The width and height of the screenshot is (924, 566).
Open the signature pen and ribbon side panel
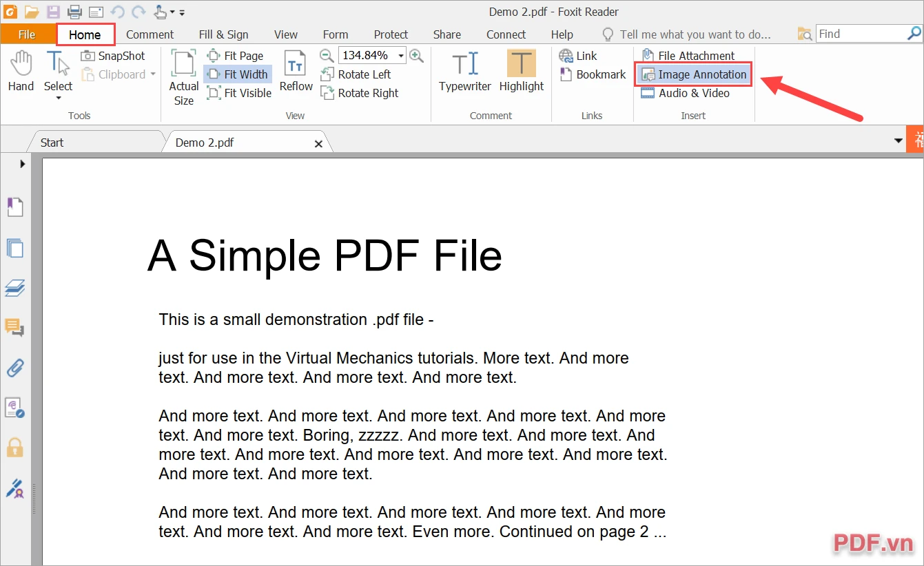[x=15, y=488]
